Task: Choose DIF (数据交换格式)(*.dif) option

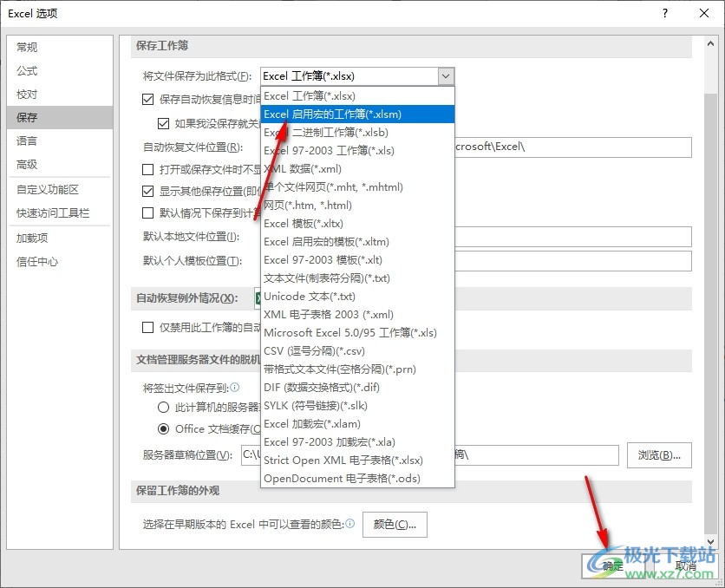Action: (x=357, y=388)
